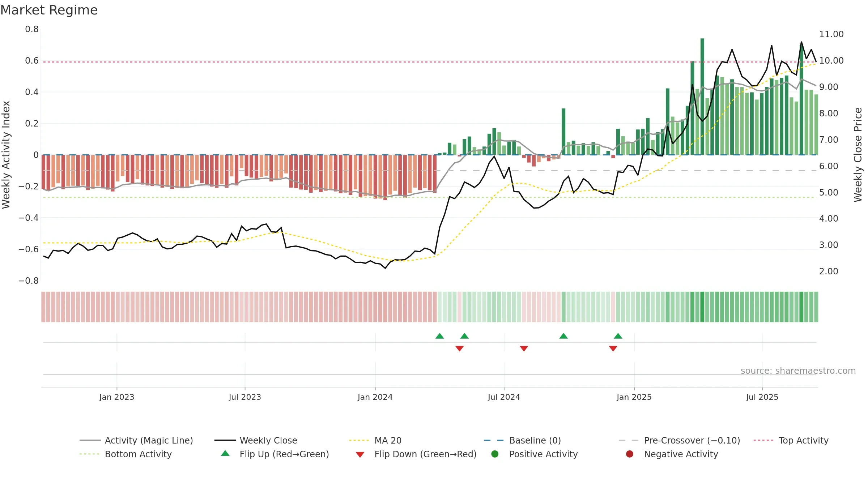
Task: Click the tall green bar near Oct 2024
Action: coord(563,132)
